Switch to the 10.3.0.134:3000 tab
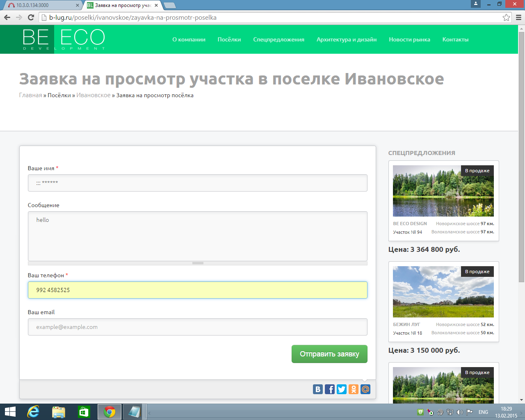The height and width of the screenshot is (420, 525). pos(41,5)
